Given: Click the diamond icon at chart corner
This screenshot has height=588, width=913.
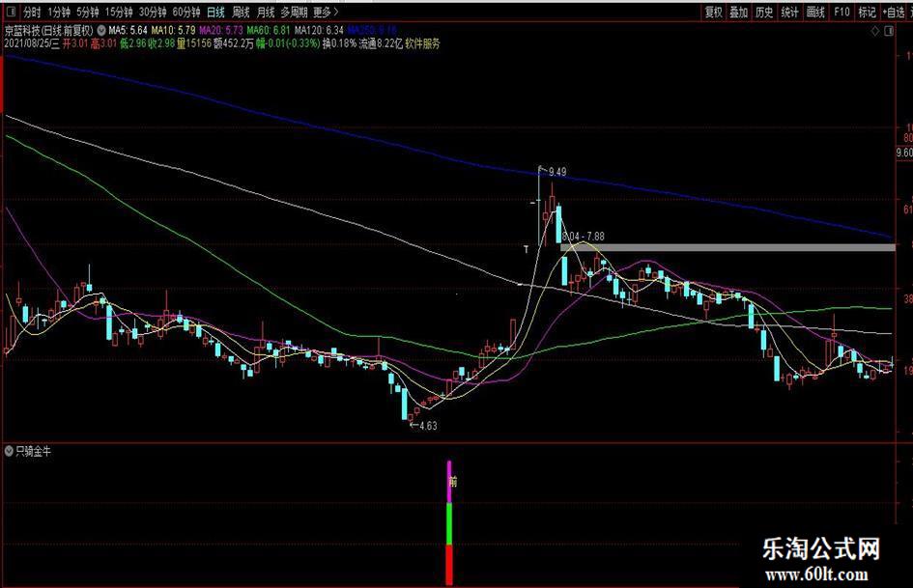Looking at the screenshot, I should click(874, 31).
